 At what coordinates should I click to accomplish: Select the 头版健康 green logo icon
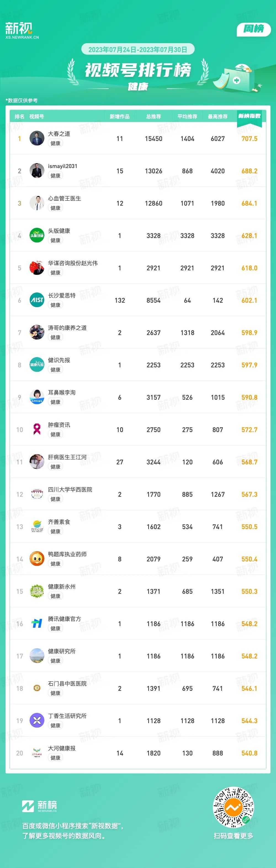point(37,235)
